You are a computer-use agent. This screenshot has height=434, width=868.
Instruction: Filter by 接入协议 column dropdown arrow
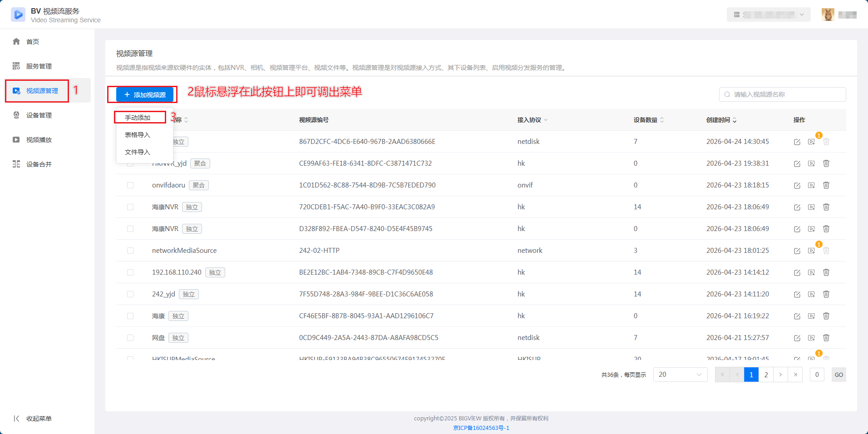[546, 120]
